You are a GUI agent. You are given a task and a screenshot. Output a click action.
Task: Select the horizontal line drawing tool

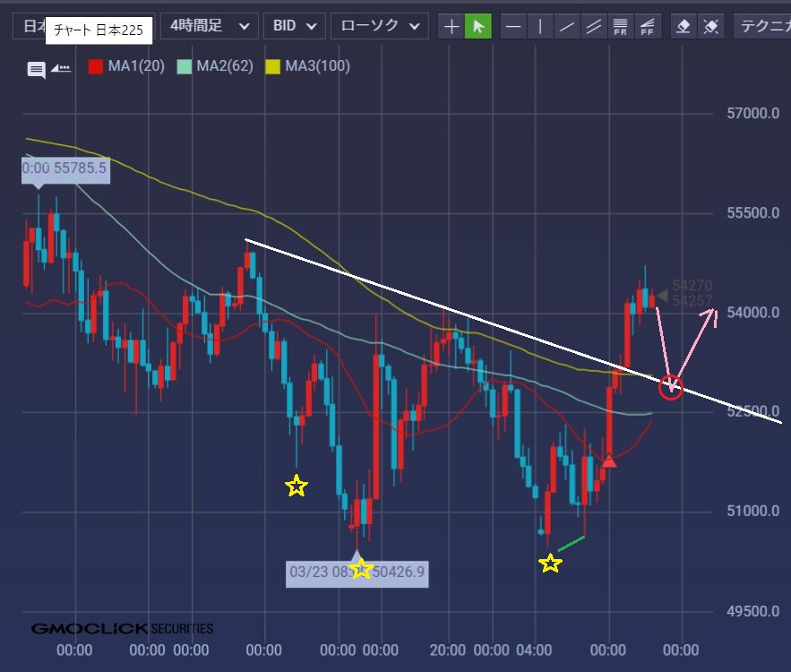pos(513,26)
